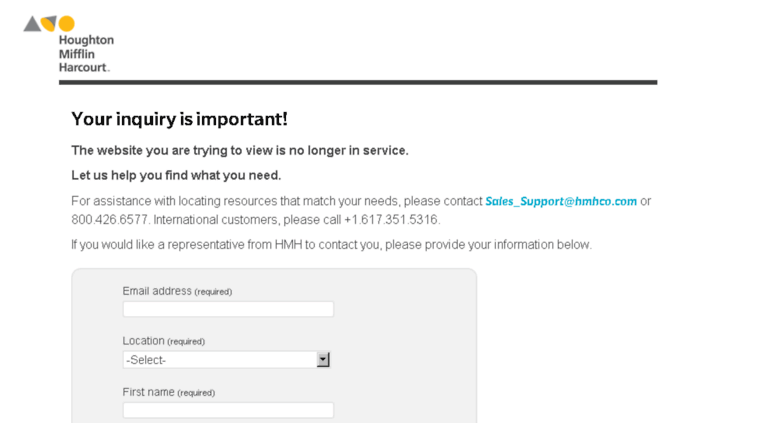777x423 pixels.
Task: Open the Location -Select- dropdown
Action: coord(226,360)
